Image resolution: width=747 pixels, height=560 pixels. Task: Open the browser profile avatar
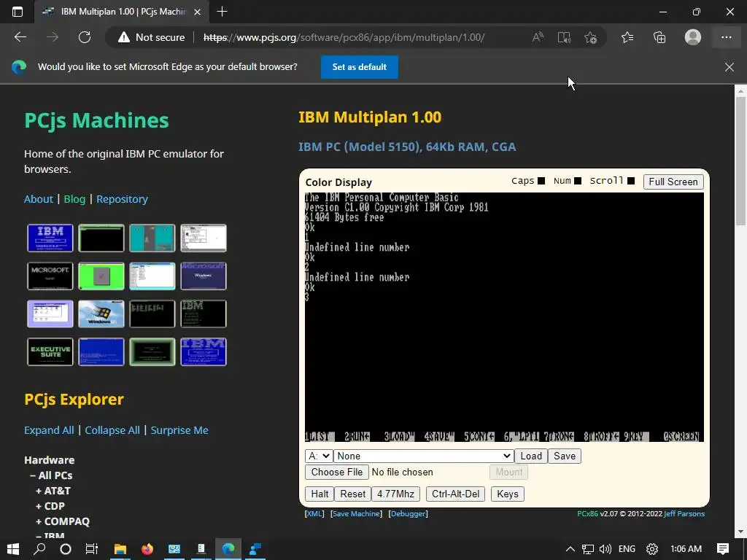point(693,37)
